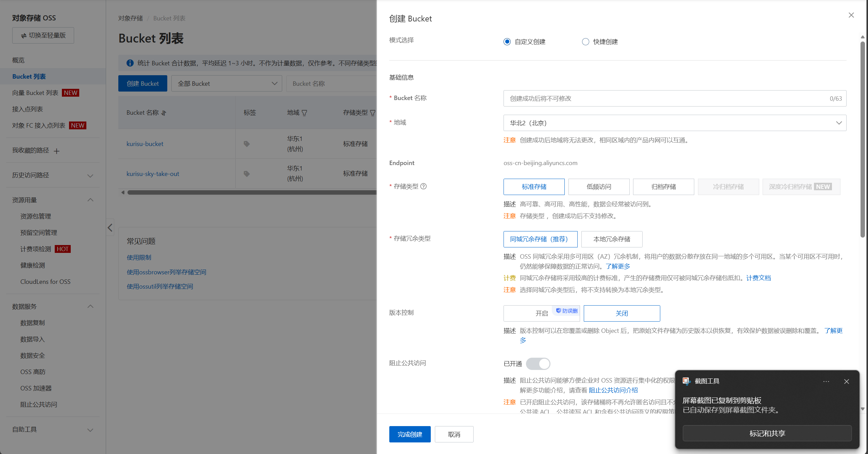Open the screenshot notification's more options (…)

tap(826, 382)
